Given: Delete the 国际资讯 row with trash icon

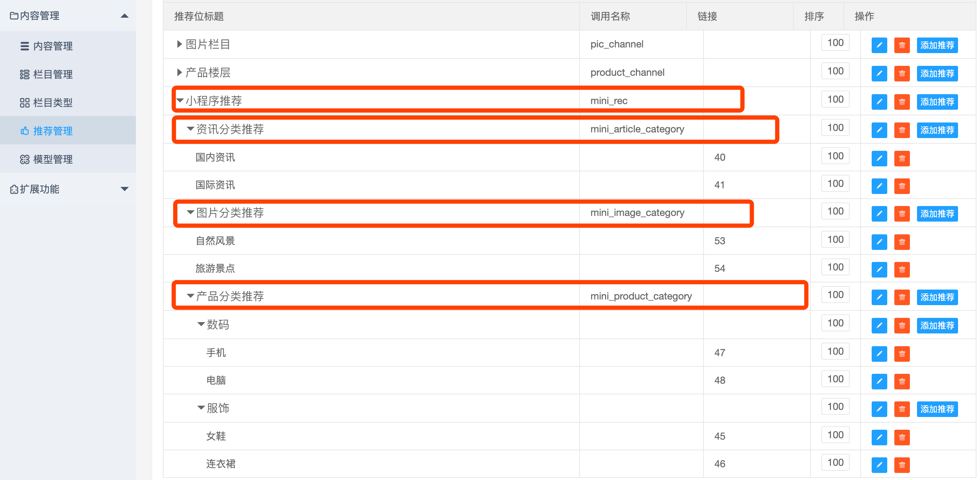Looking at the screenshot, I should (902, 186).
